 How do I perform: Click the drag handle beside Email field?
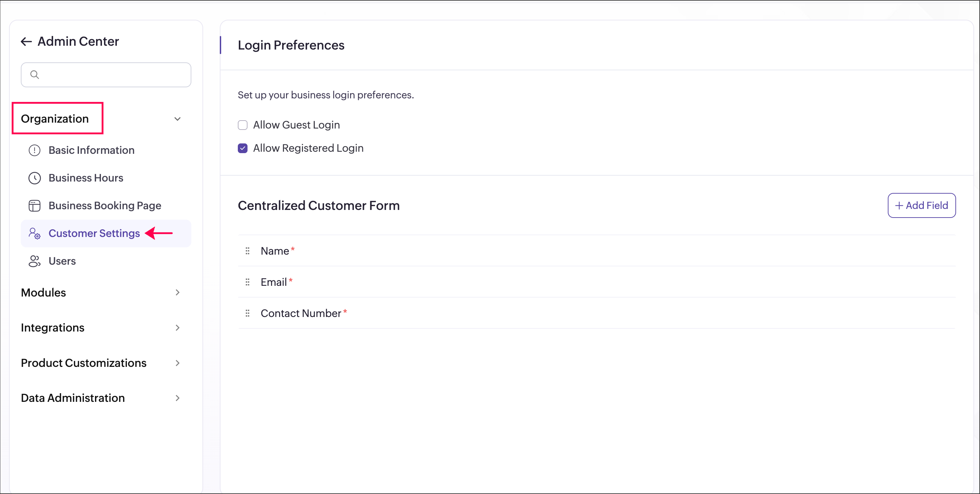tap(247, 282)
